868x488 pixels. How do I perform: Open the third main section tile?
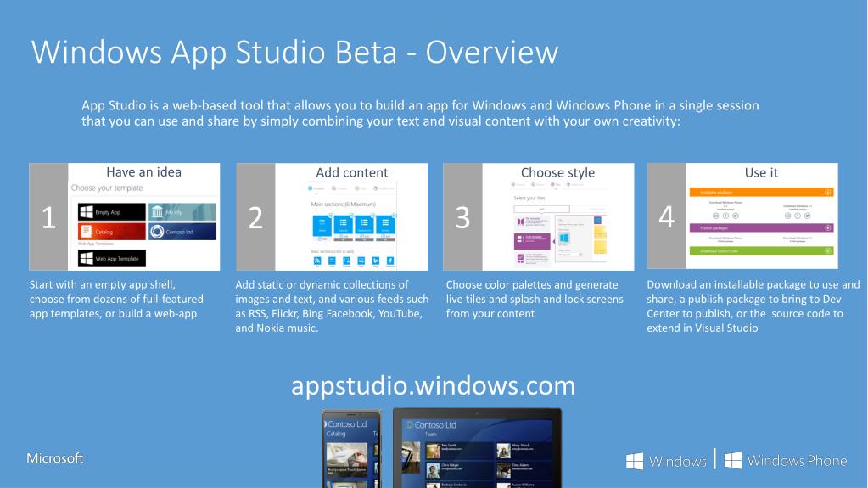point(364,224)
